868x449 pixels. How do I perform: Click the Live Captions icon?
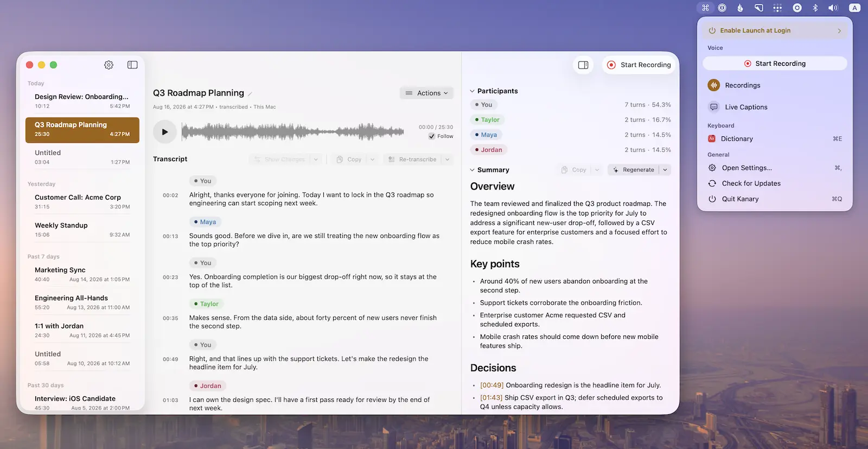coord(714,107)
